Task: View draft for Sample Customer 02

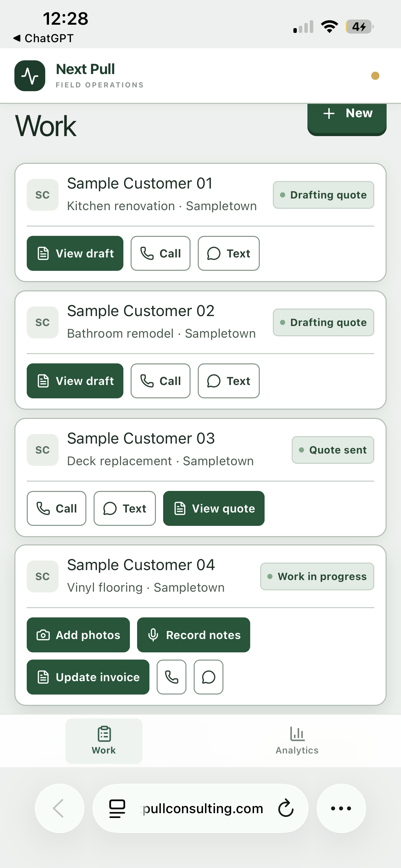Action: pos(75,381)
